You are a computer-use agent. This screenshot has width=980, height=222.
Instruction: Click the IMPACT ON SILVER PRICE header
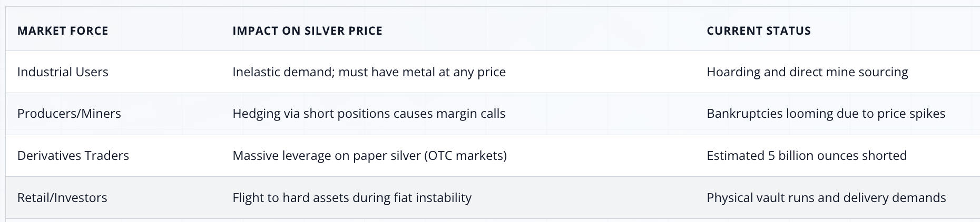click(x=307, y=31)
